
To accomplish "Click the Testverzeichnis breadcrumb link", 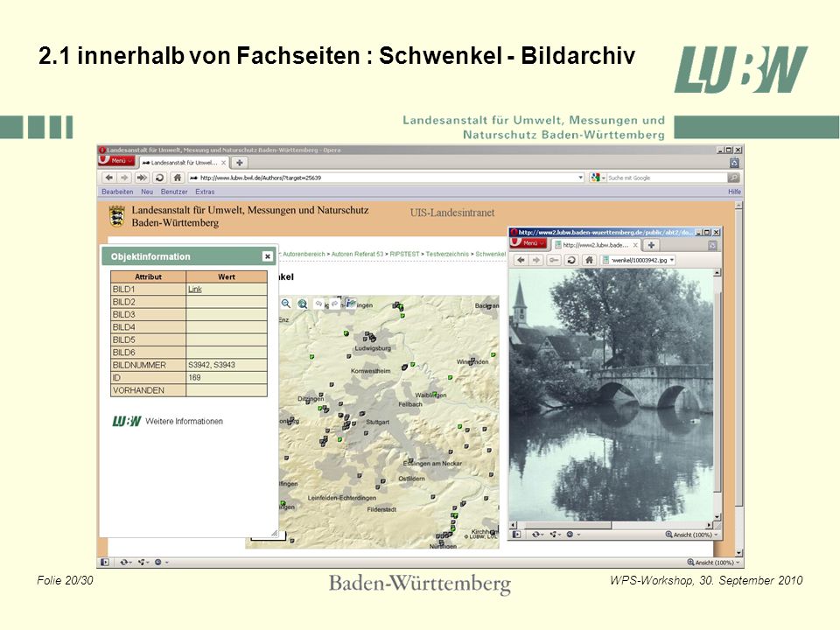I will click(447, 254).
